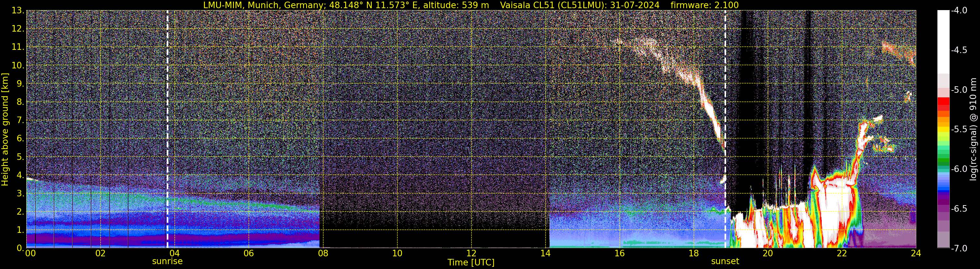Click the log(rc-signal) @ 910 nm label
The height and width of the screenshot is (269, 980).
[974, 129]
